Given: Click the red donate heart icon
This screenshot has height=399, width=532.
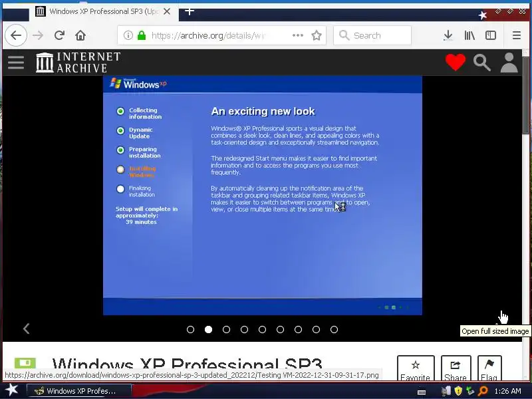Looking at the screenshot, I should 456,62.
